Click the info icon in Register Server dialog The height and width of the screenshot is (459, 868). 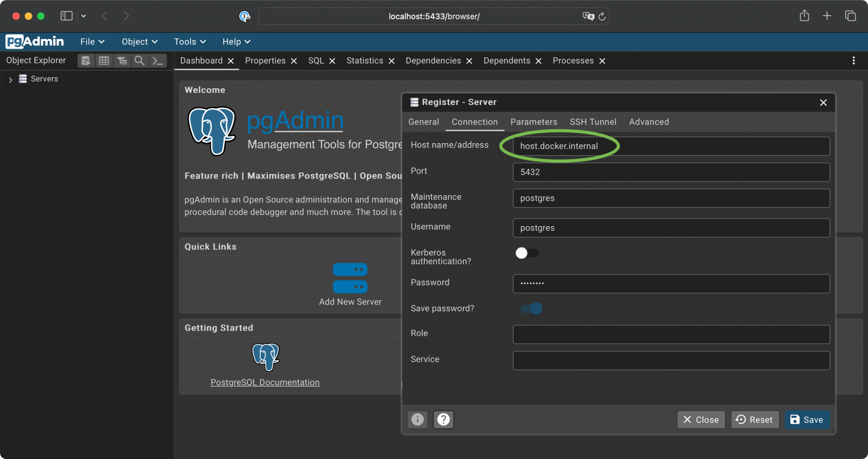click(417, 420)
